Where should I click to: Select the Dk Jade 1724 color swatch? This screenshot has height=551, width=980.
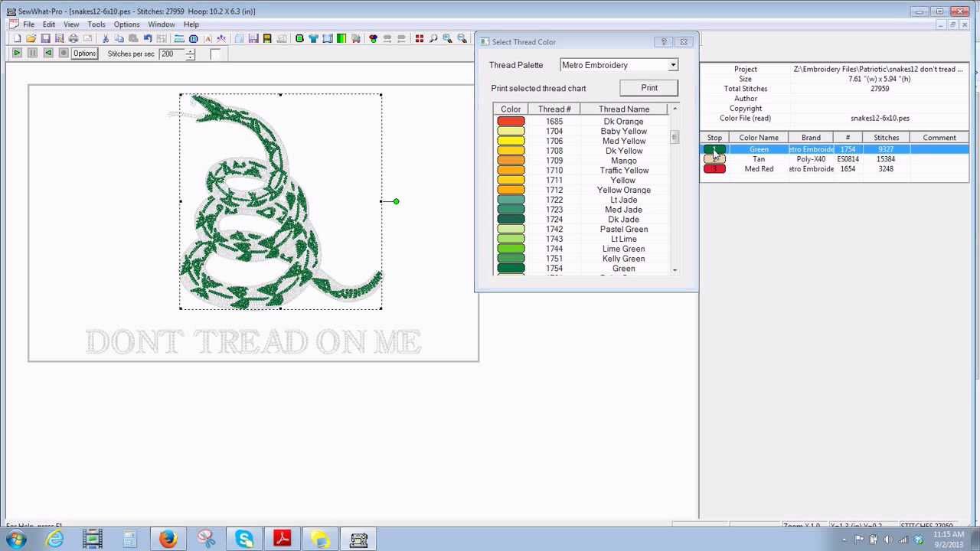[x=511, y=220]
